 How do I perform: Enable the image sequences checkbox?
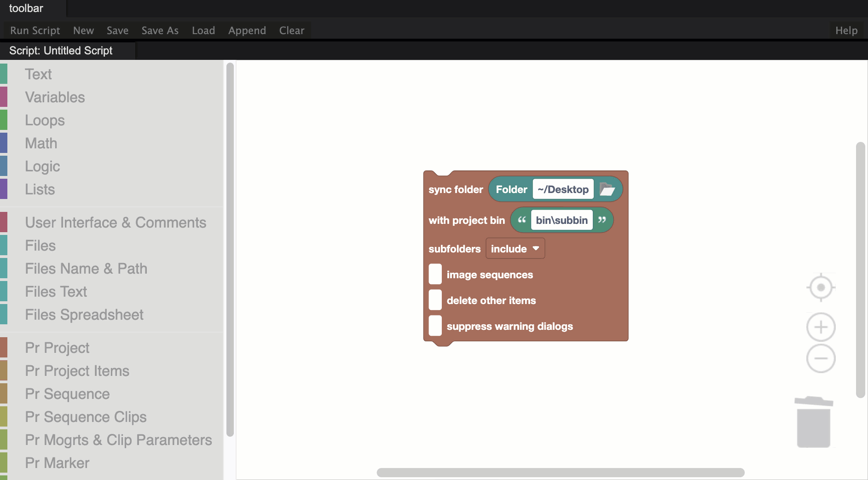pos(435,275)
